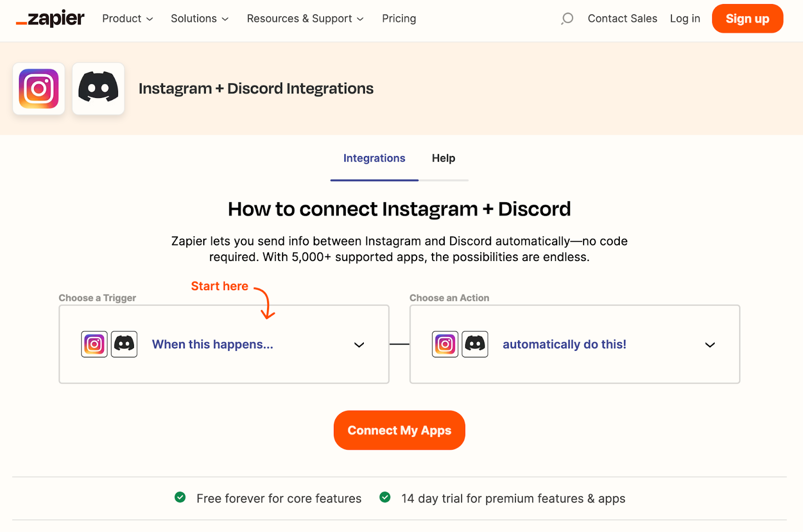
Task: Click the Contact Sales link
Action: point(622,19)
